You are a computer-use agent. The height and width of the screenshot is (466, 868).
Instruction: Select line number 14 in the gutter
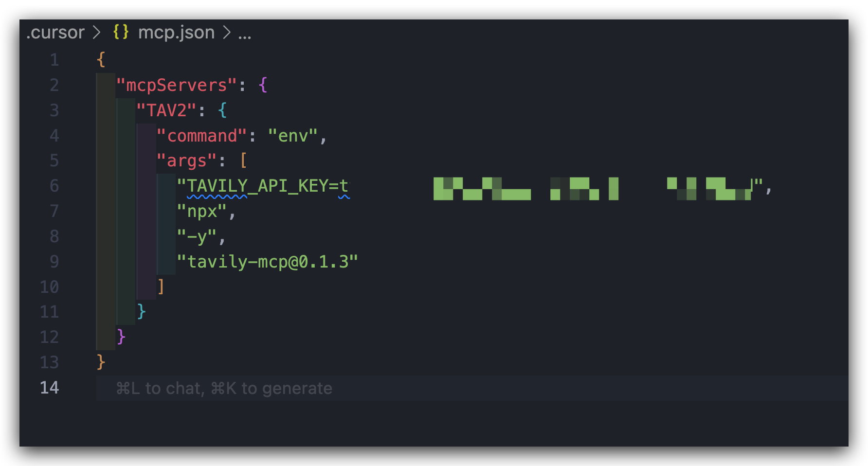point(49,388)
